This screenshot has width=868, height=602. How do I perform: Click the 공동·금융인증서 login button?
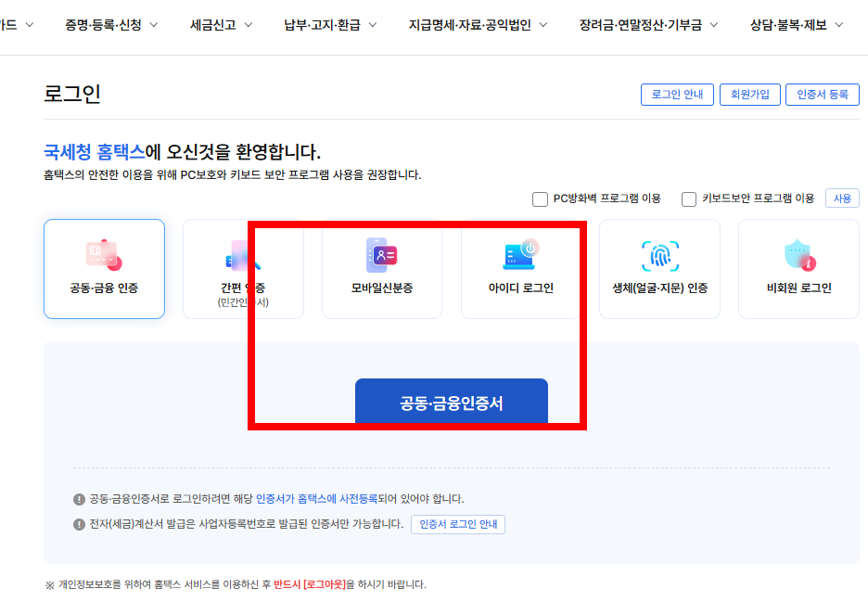click(452, 400)
